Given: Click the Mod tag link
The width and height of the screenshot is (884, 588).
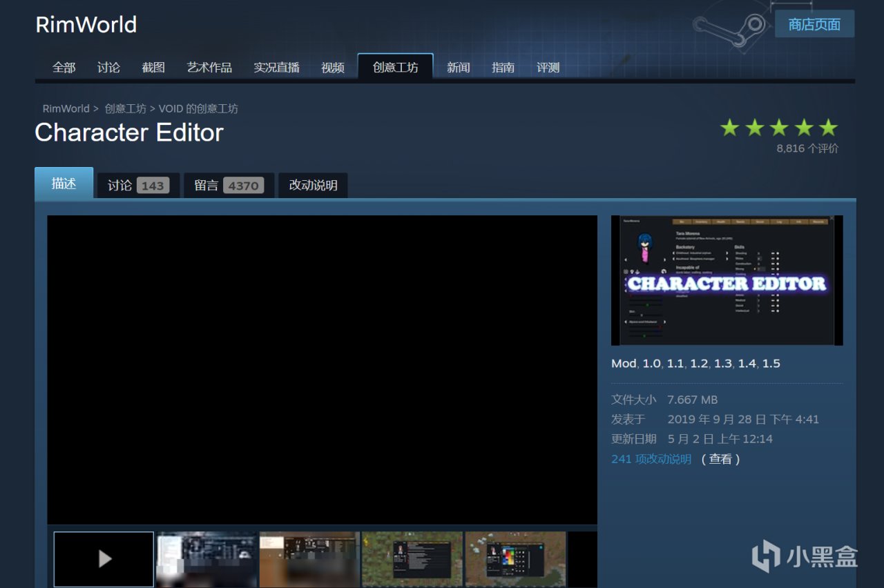Looking at the screenshot, I should [x=624, y=364].
